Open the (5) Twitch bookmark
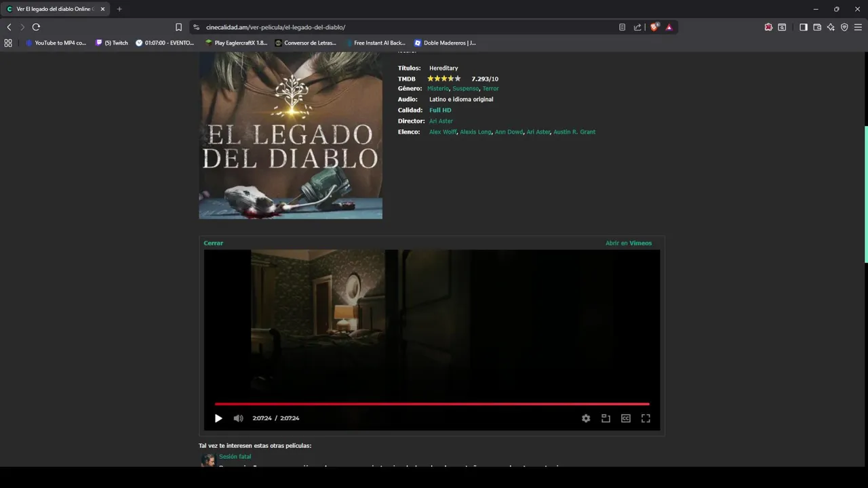Screen dimensions: 868x488 click(x=112, y=43)
